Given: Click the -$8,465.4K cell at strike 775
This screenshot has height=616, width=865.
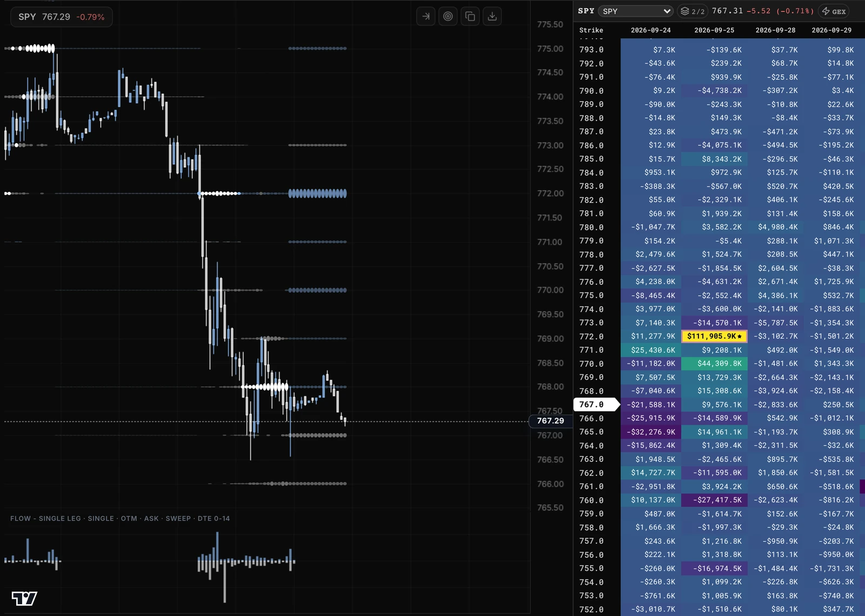Looking at the screenshot, I should (x=651, y=296).
